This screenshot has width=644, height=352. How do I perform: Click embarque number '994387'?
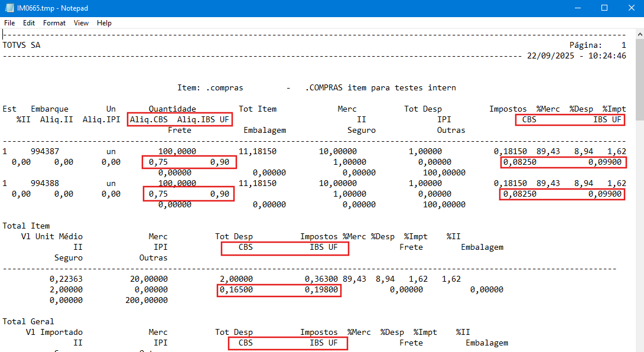[x=45, y=152]
